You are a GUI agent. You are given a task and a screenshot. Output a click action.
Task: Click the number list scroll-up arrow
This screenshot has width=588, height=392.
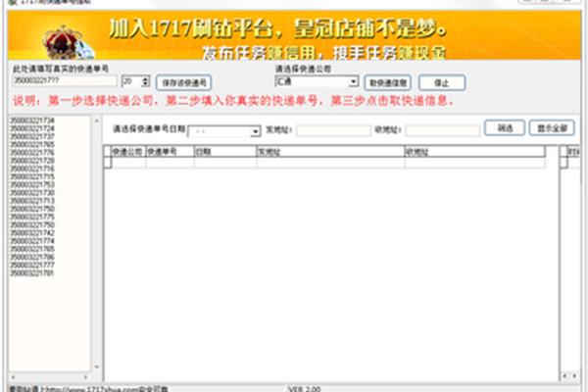97,121
